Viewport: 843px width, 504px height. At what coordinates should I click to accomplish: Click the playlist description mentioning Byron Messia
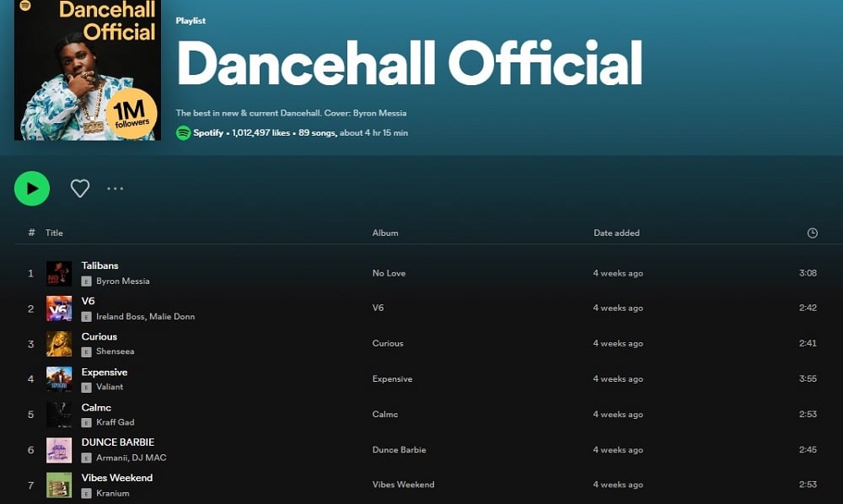291,114
